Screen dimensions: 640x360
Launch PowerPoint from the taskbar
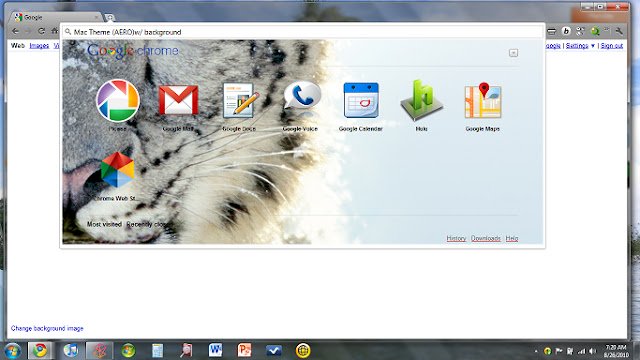244,350
